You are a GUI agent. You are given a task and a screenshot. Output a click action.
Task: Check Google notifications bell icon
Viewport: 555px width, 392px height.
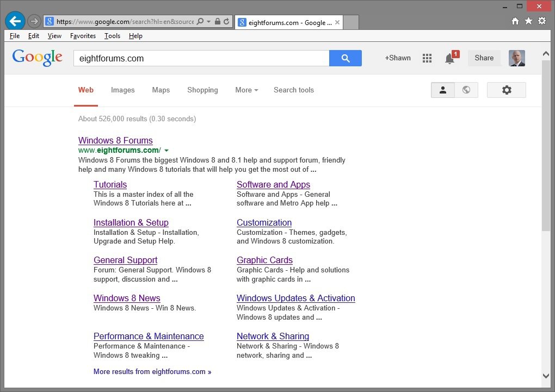click(450, 59)
